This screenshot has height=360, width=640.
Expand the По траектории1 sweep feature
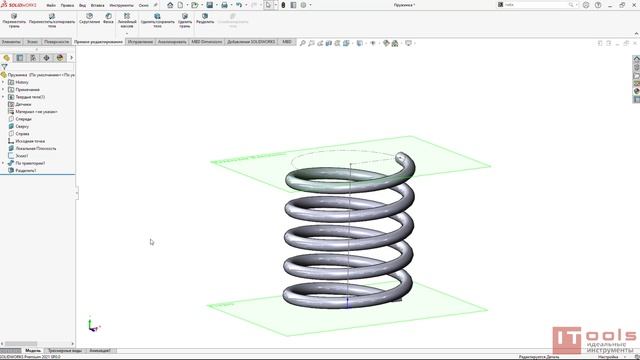click(3, 163)
